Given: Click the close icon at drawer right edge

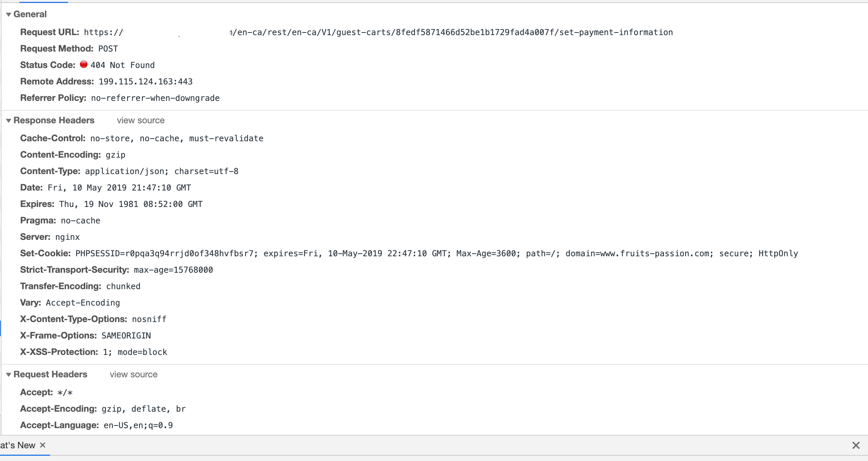Looking at the screenshot, I should (x=856, y=445).
